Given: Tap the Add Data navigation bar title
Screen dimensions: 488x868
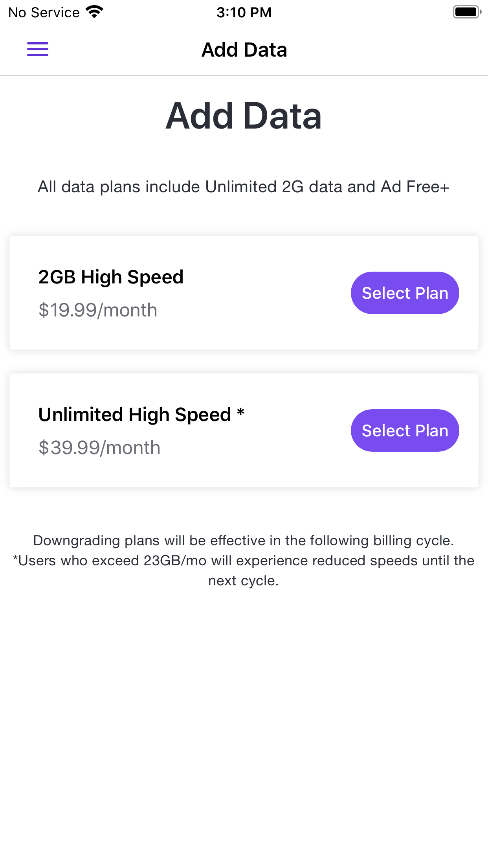Looking at the screenshot, I should [244, 50].
